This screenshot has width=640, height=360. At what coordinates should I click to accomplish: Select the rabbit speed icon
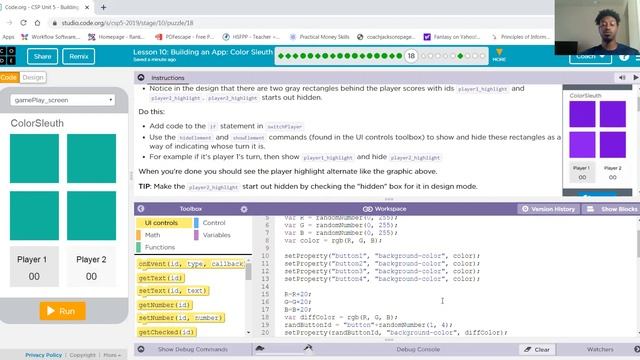point(308,348)
